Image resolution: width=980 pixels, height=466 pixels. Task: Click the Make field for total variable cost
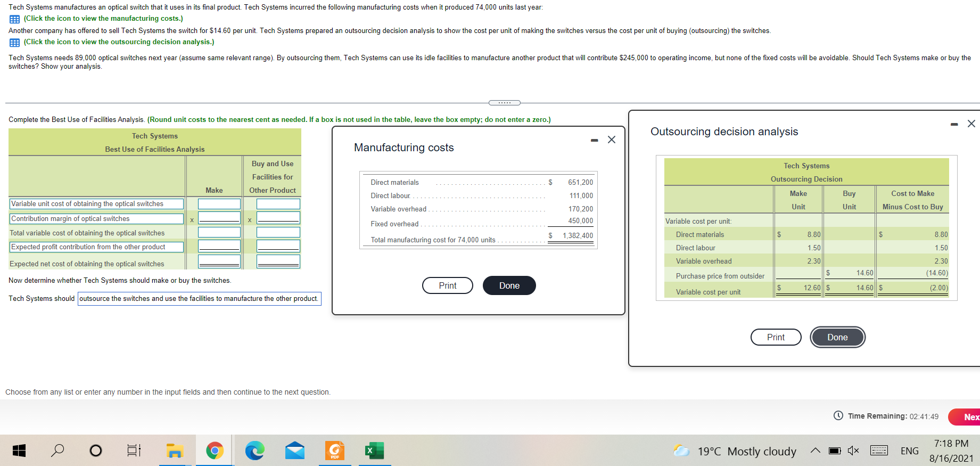point(219,232)
